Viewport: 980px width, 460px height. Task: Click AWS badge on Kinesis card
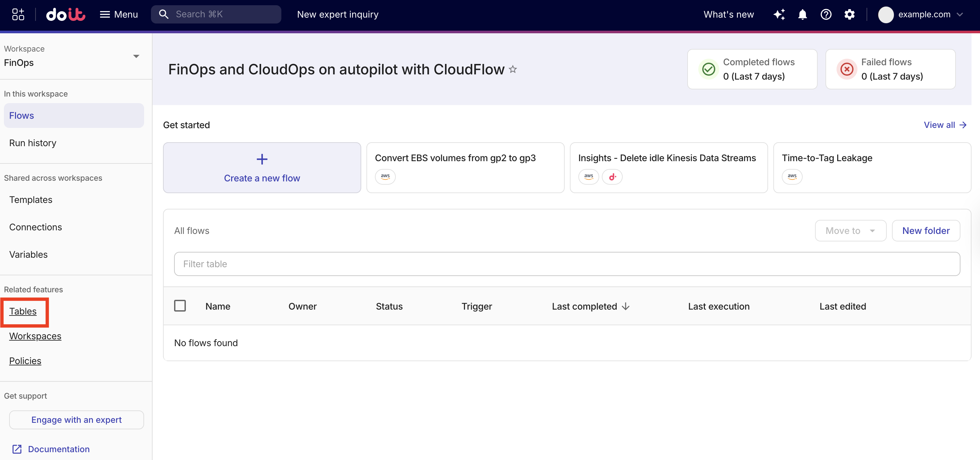588,177
